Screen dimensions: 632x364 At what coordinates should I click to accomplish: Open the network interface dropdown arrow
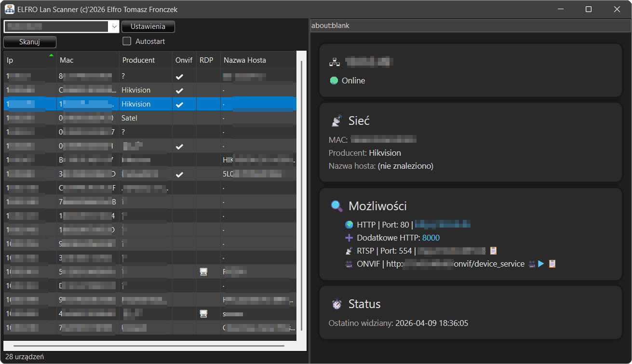114,27
